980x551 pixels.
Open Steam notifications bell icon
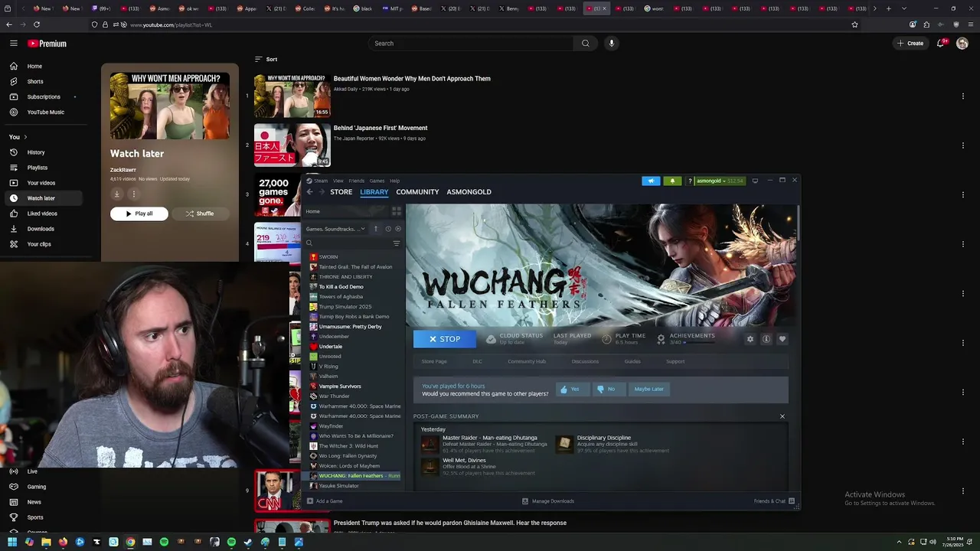[672, 181]
